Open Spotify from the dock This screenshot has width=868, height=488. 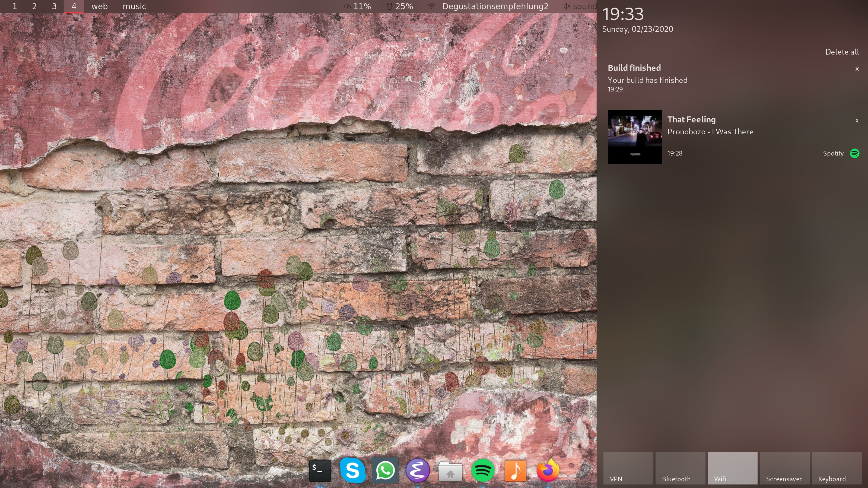[x=482, y=470]
